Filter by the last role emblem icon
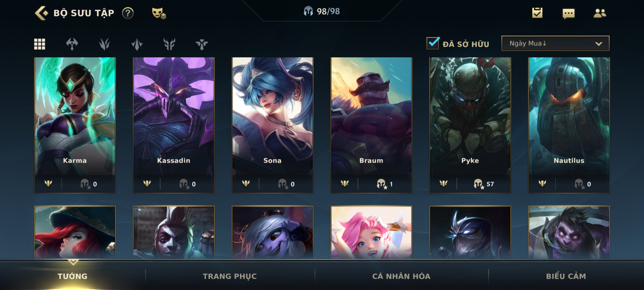Viewport: 644px width, 290px height. click(202, 44)
